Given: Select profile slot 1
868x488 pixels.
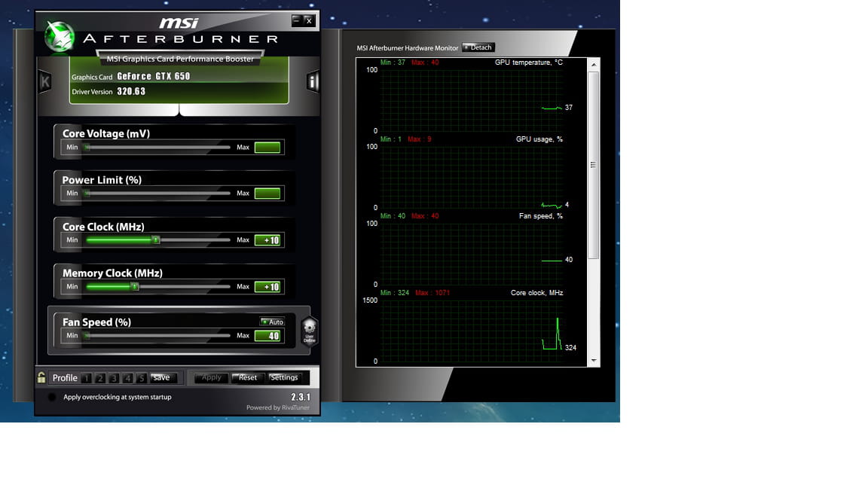Looking at the screenshot, I should click(x=87, y=379).
